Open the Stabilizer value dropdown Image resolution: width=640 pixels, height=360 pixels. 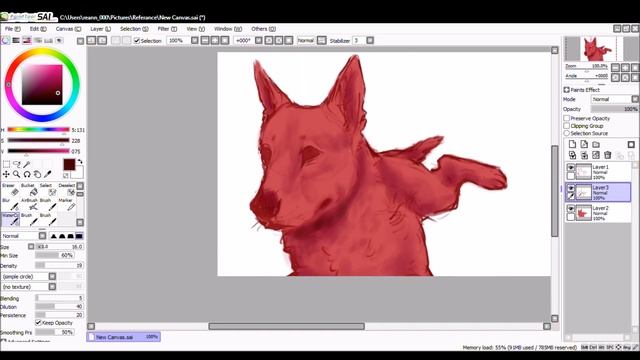point(370,40)
